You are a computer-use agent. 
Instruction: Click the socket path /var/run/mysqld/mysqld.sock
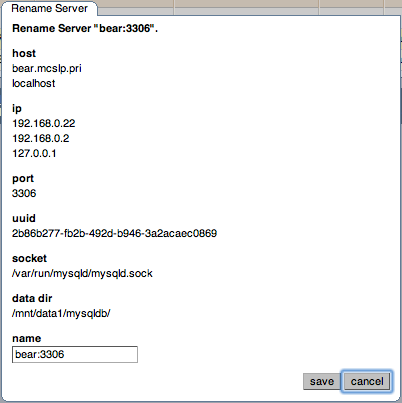tap(82, 273)
